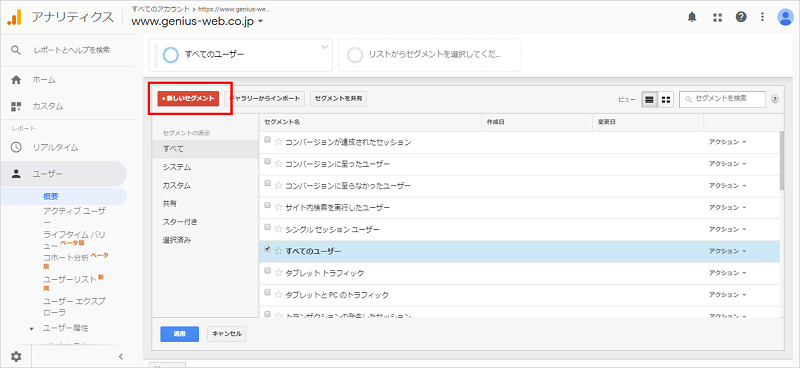This screenshot has height=368, width=800.
Task: Open アクション dropdown for シングル セッション ユーザー
Action: 728,230
